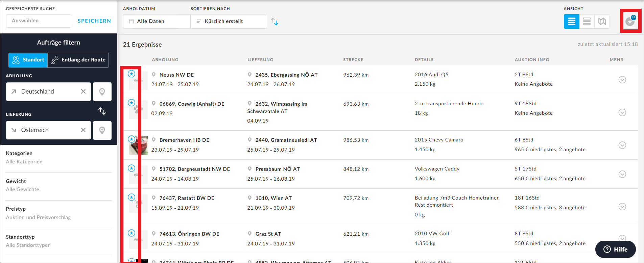Toggle the star on the Rastatt listing

[x=132, y=197]
